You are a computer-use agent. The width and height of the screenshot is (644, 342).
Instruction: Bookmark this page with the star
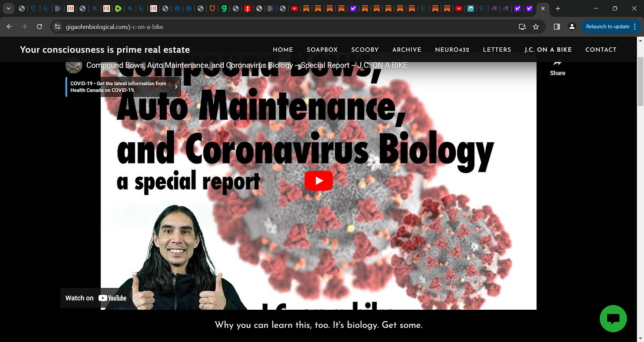(x=536, y=27)
